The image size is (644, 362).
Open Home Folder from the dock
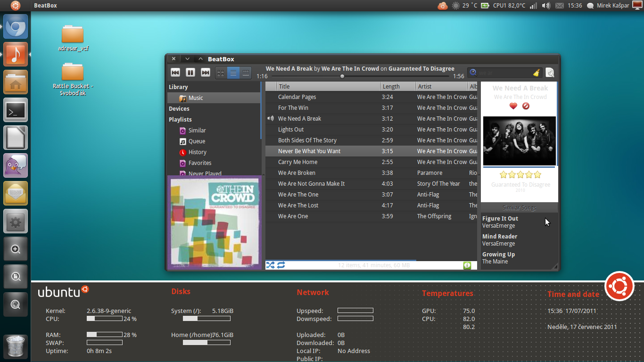coord(16,82)
